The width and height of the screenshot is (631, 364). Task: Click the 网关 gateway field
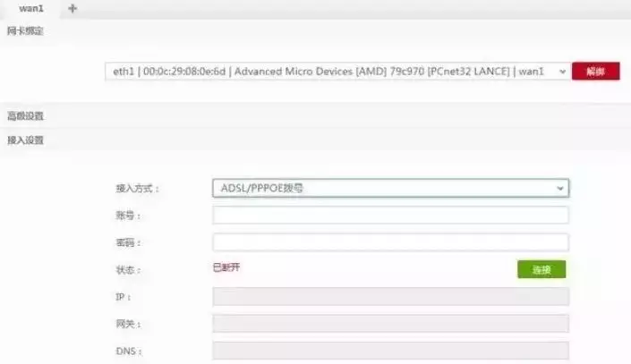tap(391, 324)
